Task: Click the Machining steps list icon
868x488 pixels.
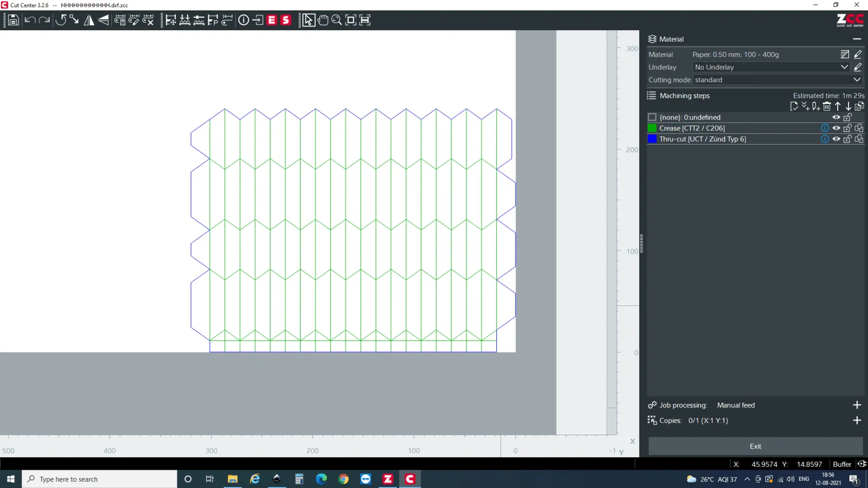Action: 652,95
